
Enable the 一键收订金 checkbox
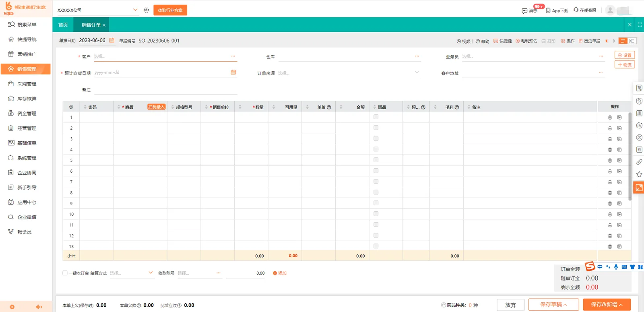[x=65, y=273]
